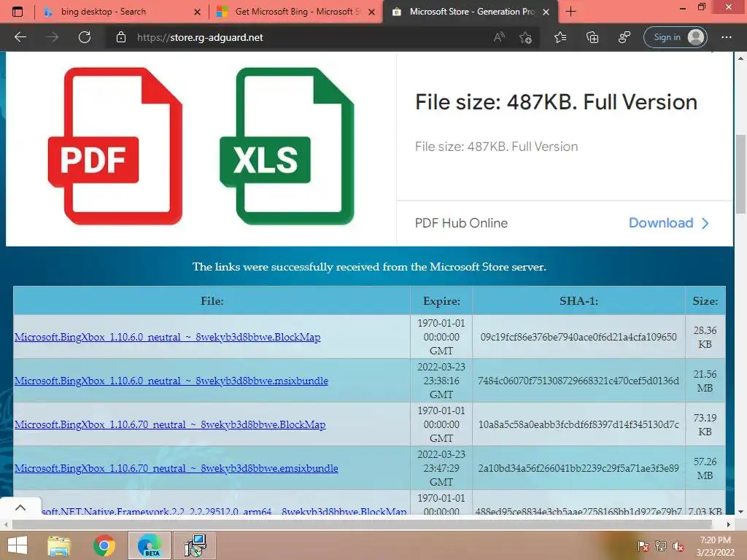Screen dimensions: 747x560
Task: Click PDF Hub Online ad text
Action: coord(461,223)
